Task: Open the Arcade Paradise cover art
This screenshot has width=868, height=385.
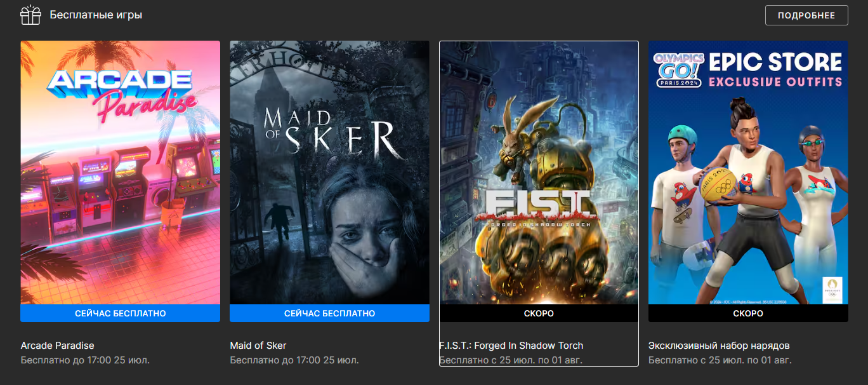Action: click(120, 173)
